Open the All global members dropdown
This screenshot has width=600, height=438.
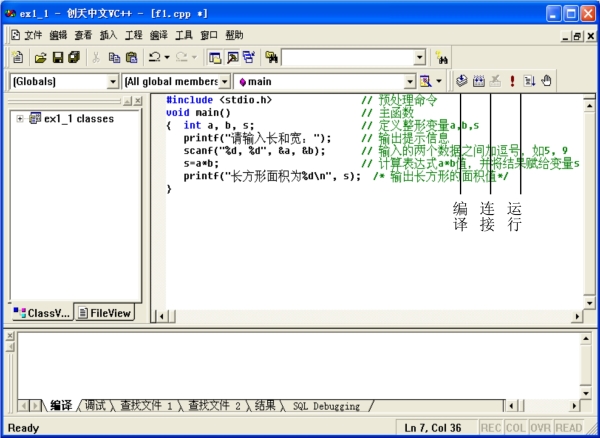225,81
